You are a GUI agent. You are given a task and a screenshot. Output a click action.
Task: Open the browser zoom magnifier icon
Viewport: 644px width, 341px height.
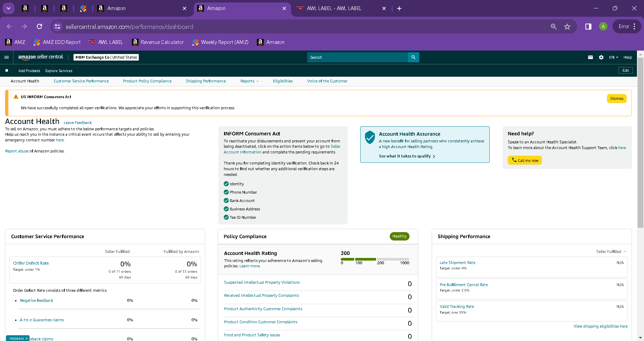(x=554, y=26)
